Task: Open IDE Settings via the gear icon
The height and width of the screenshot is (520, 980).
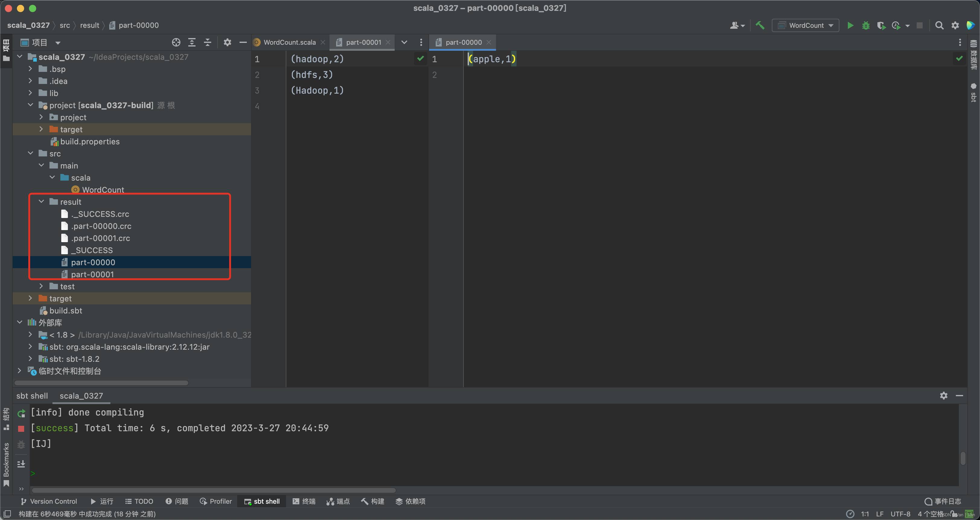Action: point(955,25)
